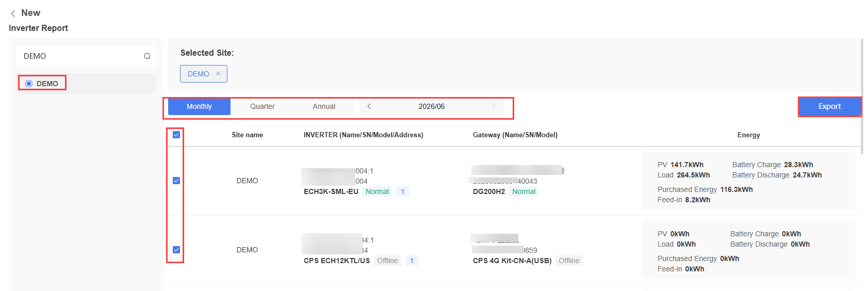This screenshot has height=291, width=868.
Task: Click the New page title
Action: (30, 13)
